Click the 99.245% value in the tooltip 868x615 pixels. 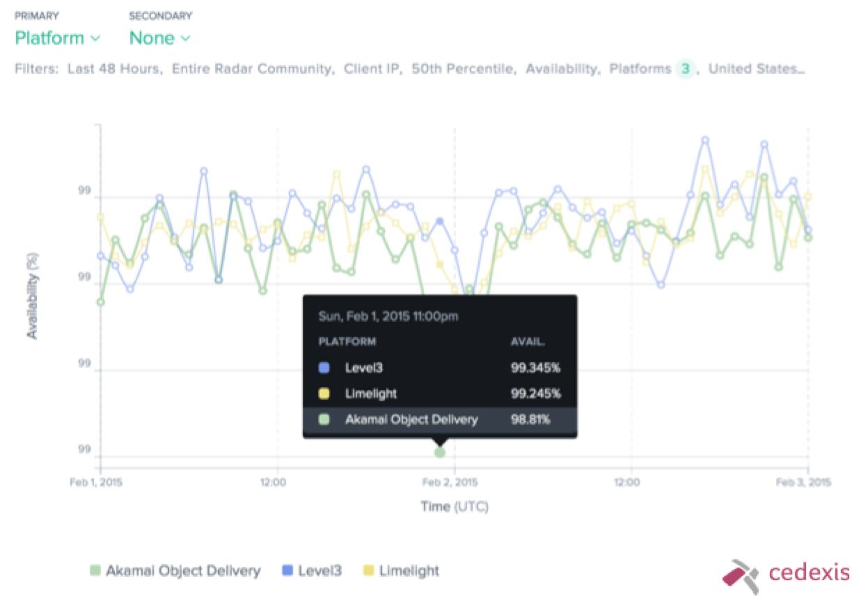tap(535, 394)
